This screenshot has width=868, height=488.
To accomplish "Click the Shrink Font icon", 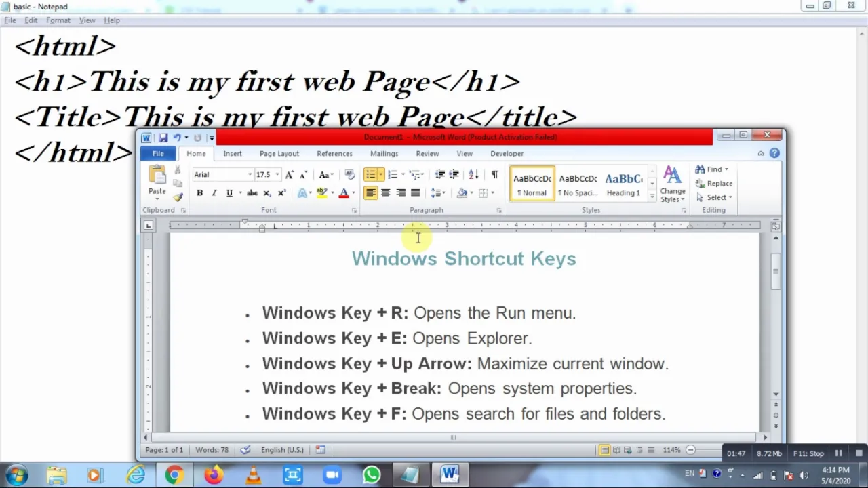I will [x=303, y=175].
